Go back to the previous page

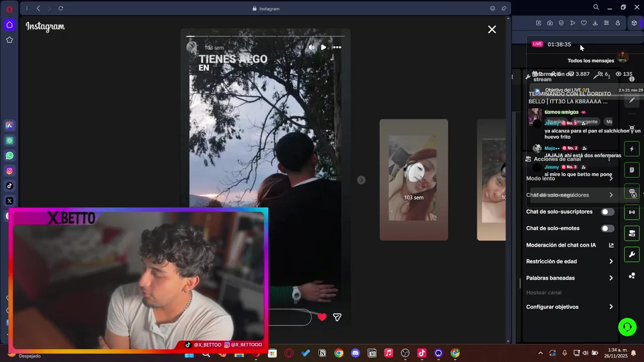click(38, 9)
